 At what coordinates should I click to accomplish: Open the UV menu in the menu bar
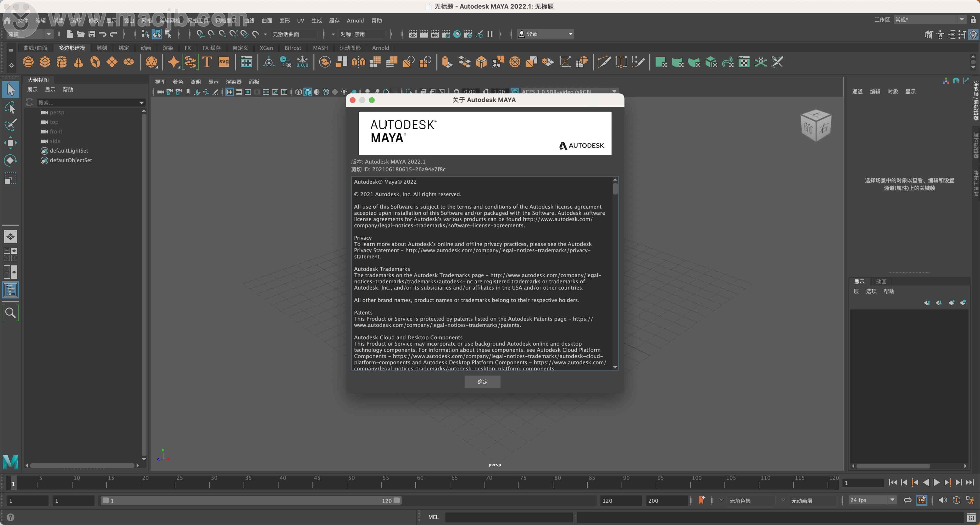pos(301,21)
